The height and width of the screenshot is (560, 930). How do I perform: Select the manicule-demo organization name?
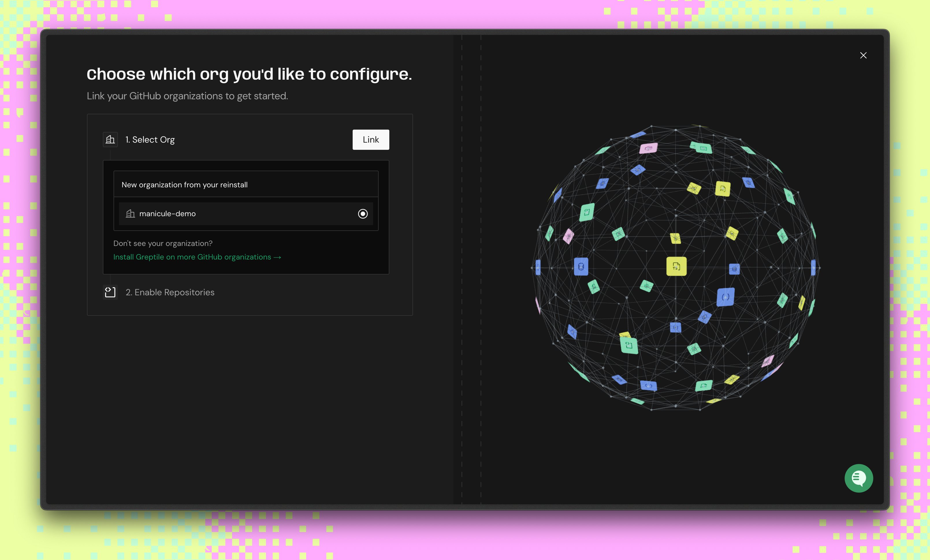tap(168, 214)
